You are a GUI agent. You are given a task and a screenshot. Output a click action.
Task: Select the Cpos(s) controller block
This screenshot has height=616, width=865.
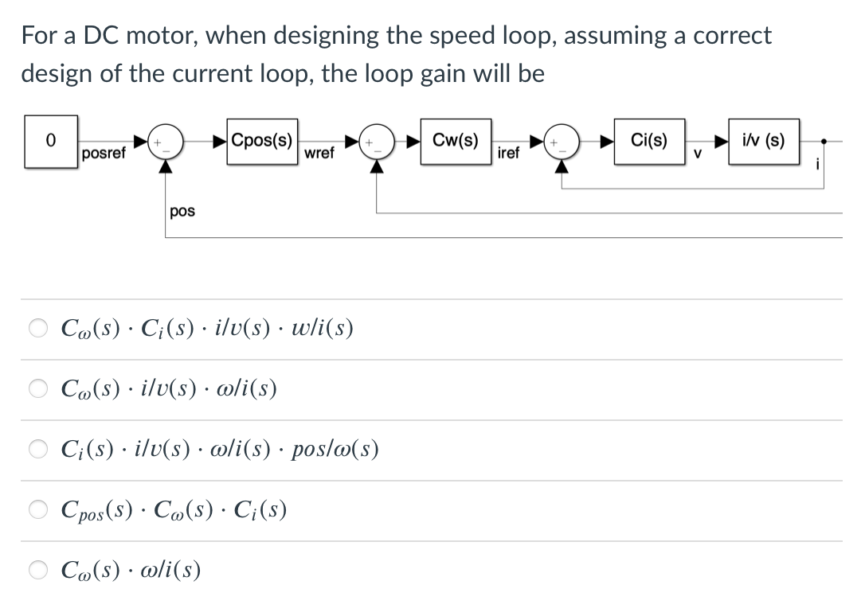pyautogui.click(x=260, y=141)
